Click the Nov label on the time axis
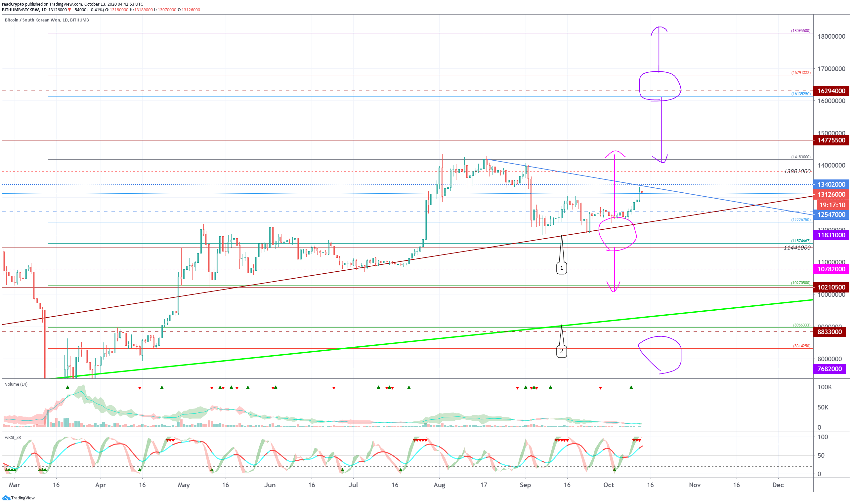The image size is (852, 504). (x=695, y=485)
